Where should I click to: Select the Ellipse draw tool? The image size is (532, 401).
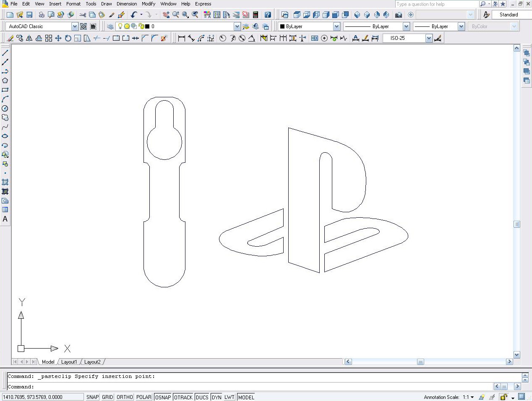click(x=5, y=136)
